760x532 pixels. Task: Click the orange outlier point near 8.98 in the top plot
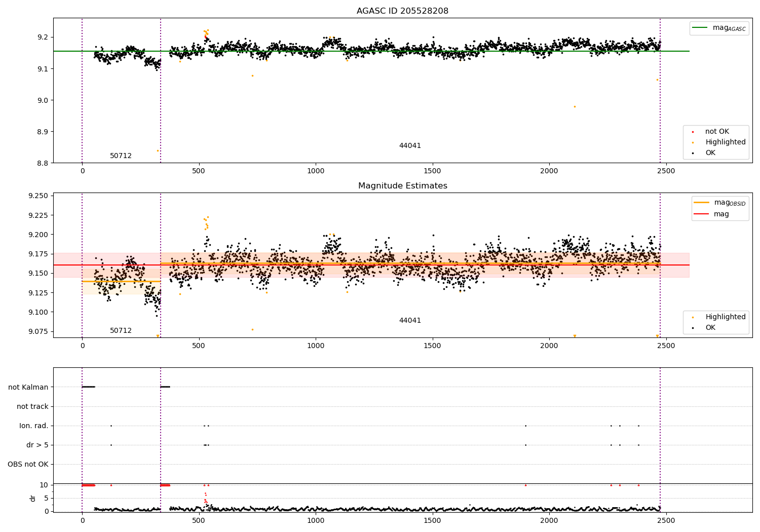click(575, 106)
